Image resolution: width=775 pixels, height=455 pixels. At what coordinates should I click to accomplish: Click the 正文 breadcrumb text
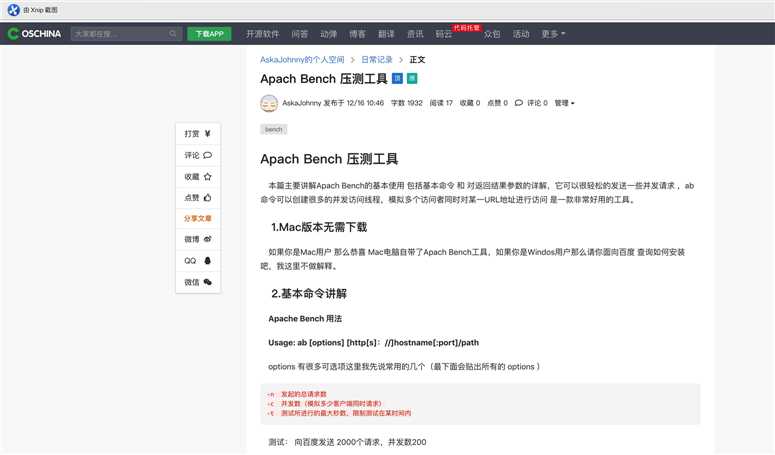click(417, 60)
